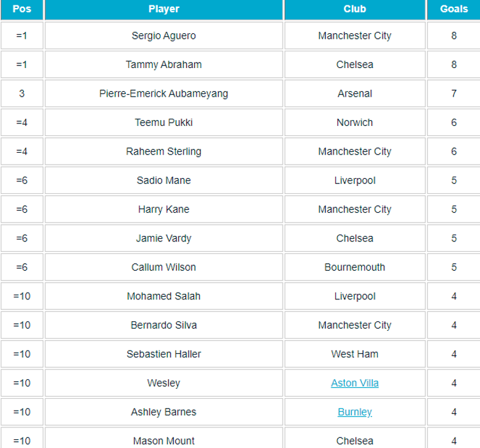This screenshot has width=480, height=448.
Task: Click the Arsenal club cell
Action: [355, 93]
